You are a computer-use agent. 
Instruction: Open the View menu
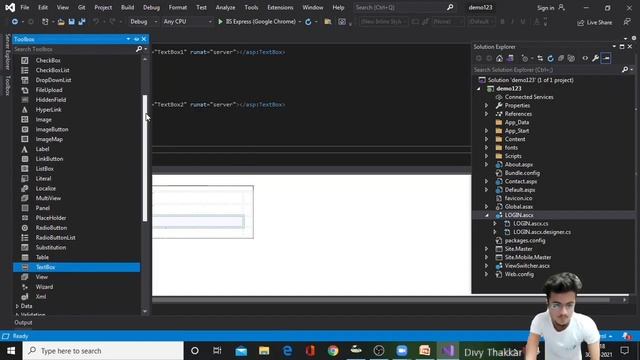tap(62, 7)
